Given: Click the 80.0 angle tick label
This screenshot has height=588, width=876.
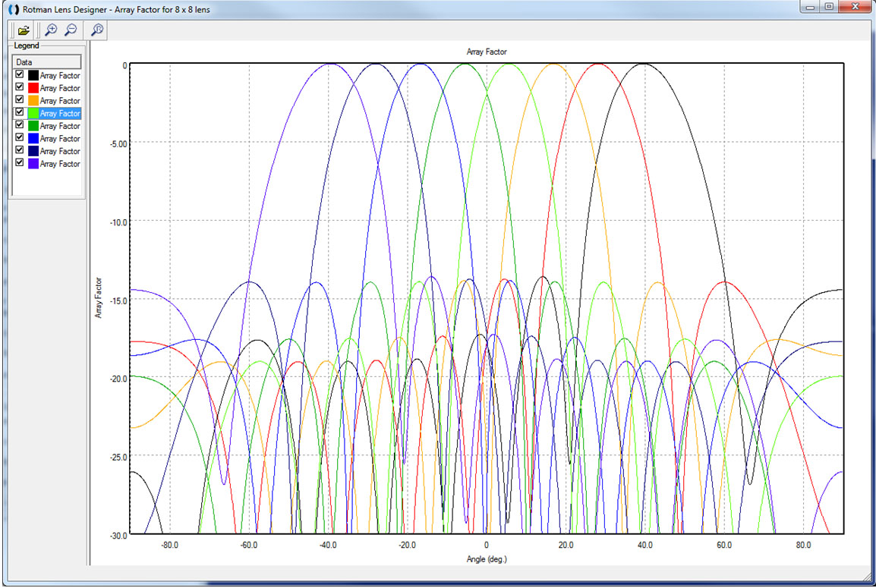Looking at the screenshot, I should coord(803,545).
